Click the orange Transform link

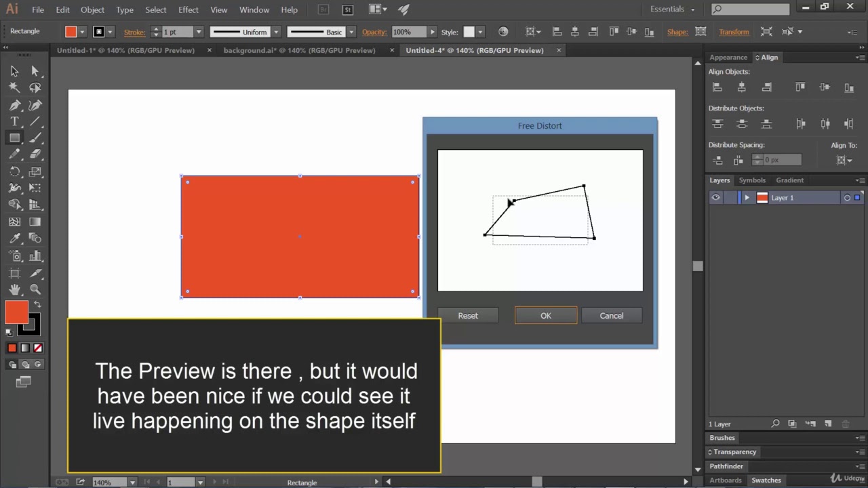[x=734, y=32]
